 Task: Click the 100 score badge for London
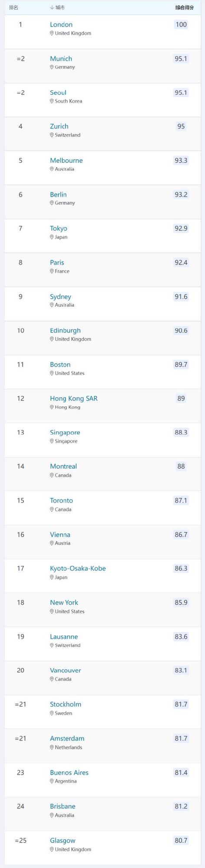click(x=181, y=25)
